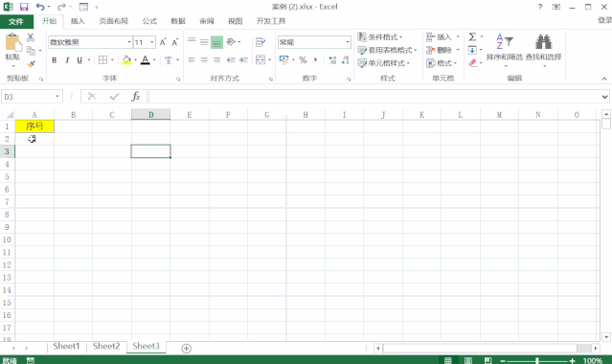Click the Copy icon
The height and width of the screenshot is (364, 612).
(x=31, y=51)
